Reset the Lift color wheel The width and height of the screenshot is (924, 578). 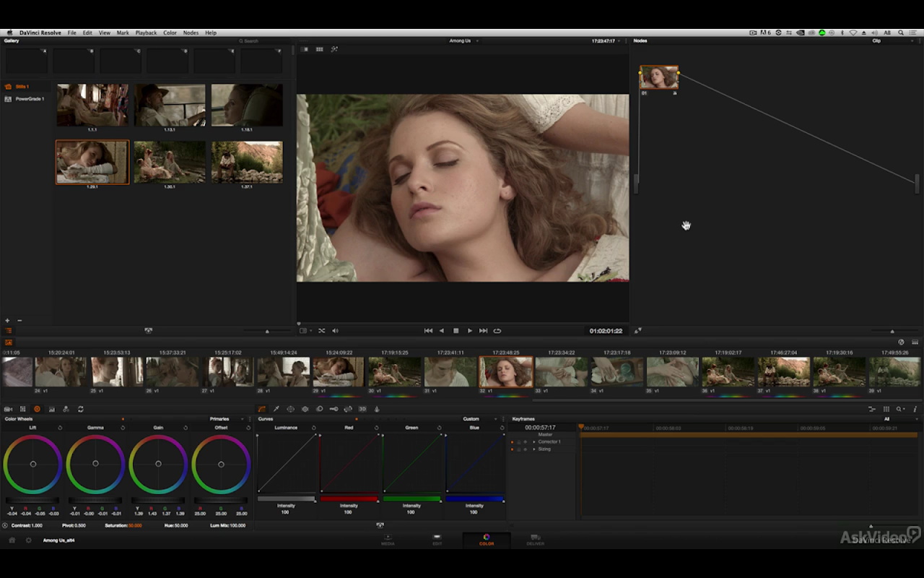click(x=60, y=428)
